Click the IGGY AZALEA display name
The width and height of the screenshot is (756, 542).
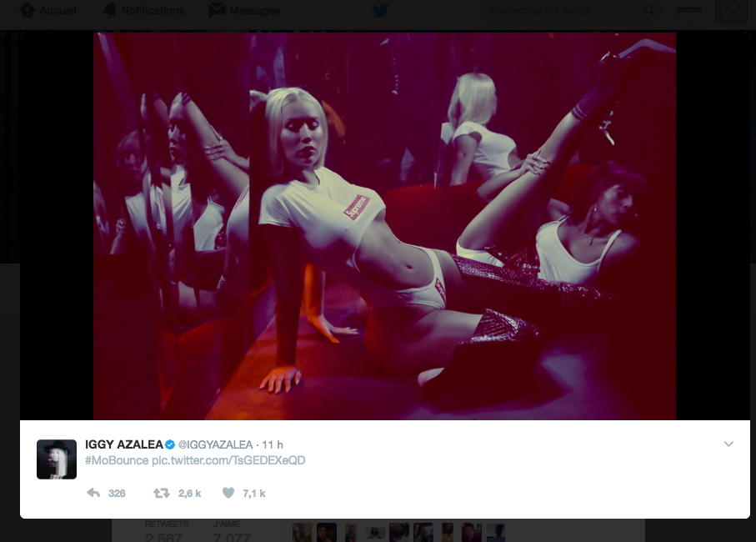pyautogui.click(x=124, y=444)
